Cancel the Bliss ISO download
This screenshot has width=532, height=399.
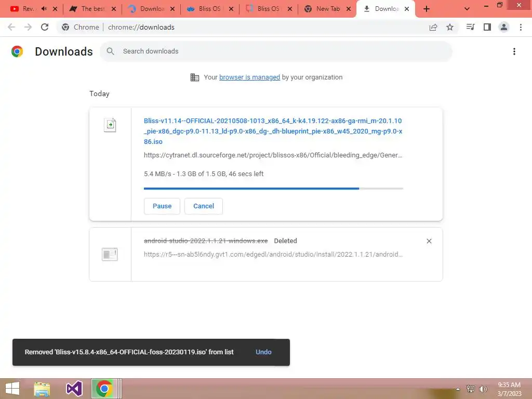(x=204, y=206)
